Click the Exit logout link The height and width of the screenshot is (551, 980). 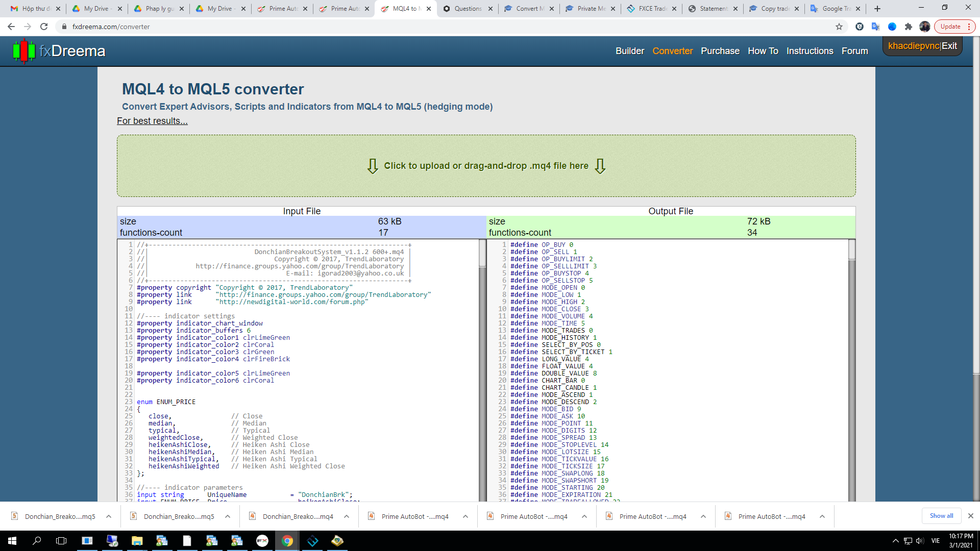[949, 46]
